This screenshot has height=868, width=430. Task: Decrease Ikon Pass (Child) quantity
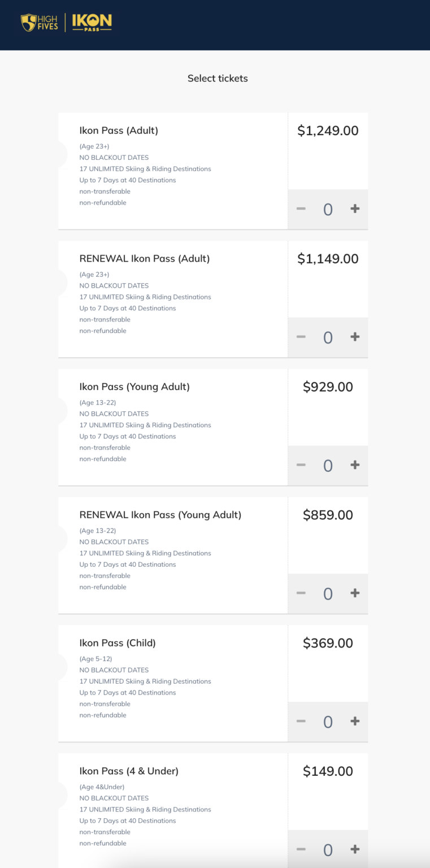(x=301, y=722)
